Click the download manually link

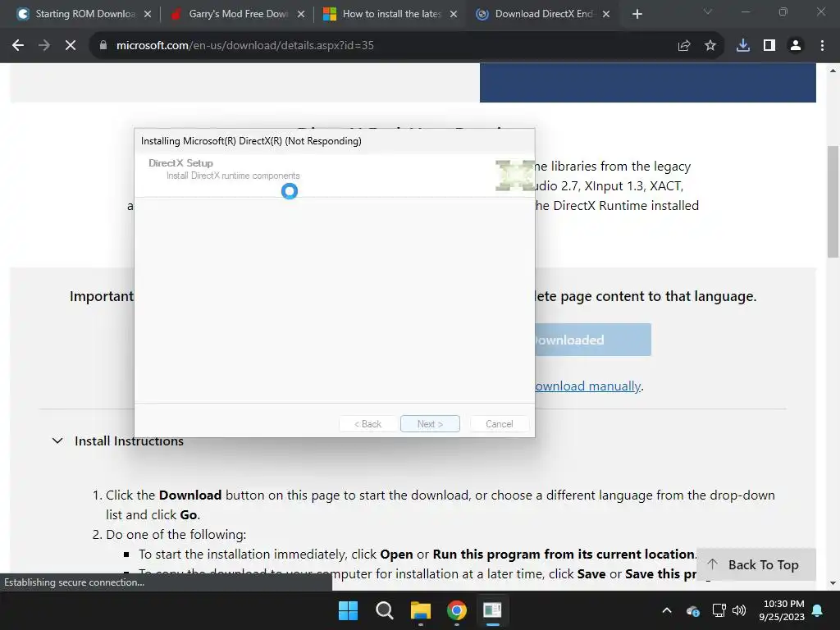587,386
